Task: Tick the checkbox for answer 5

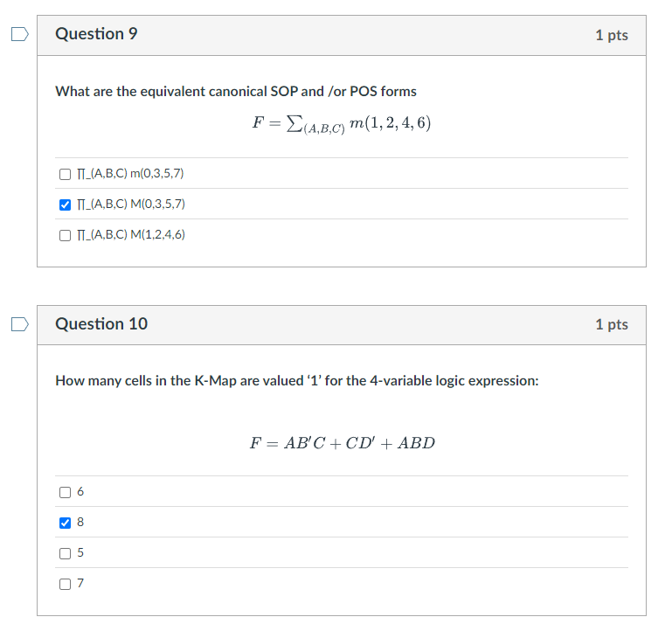Action: (x=66, y=553)
